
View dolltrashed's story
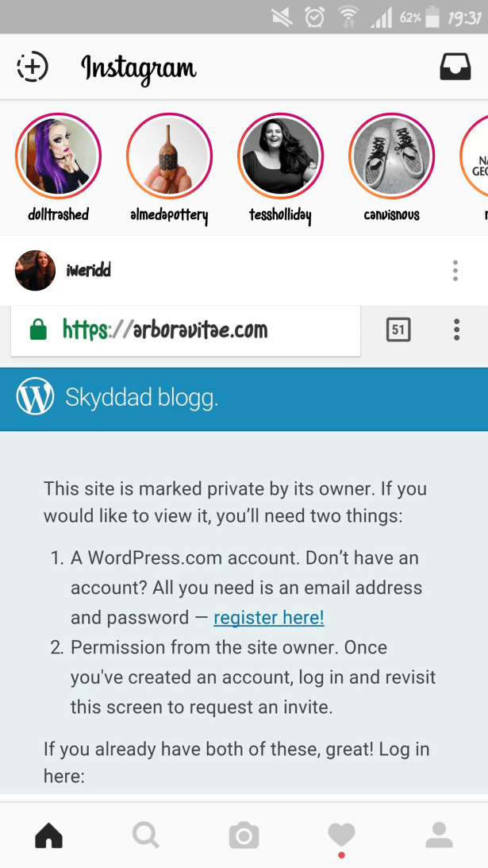pyautogui.click(x=58, y=156)
